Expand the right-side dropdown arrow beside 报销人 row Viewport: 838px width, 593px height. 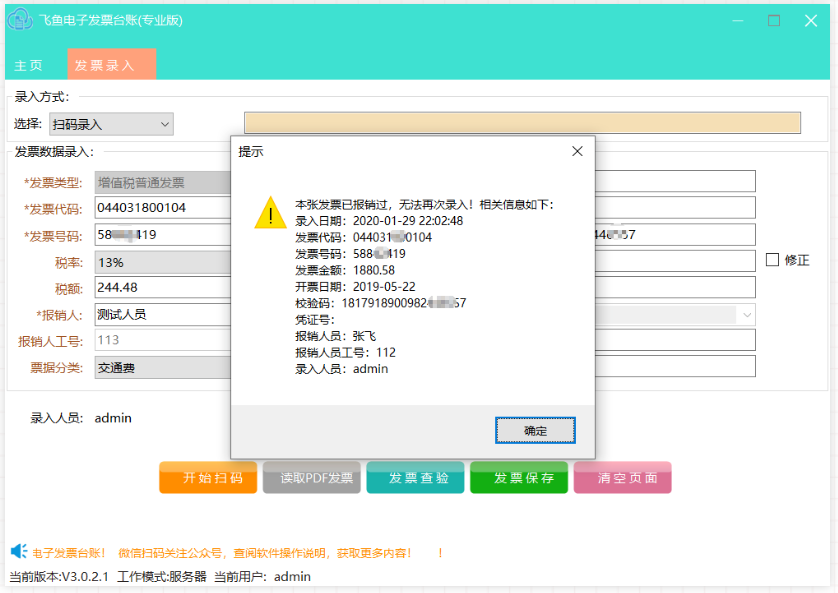point(747,315)
